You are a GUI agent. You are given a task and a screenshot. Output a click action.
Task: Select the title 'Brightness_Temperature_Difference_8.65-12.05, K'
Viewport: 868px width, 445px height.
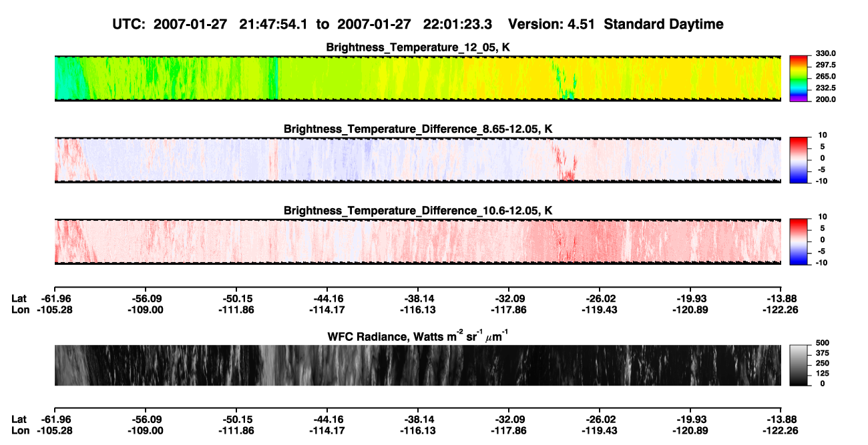pos(418,129)
